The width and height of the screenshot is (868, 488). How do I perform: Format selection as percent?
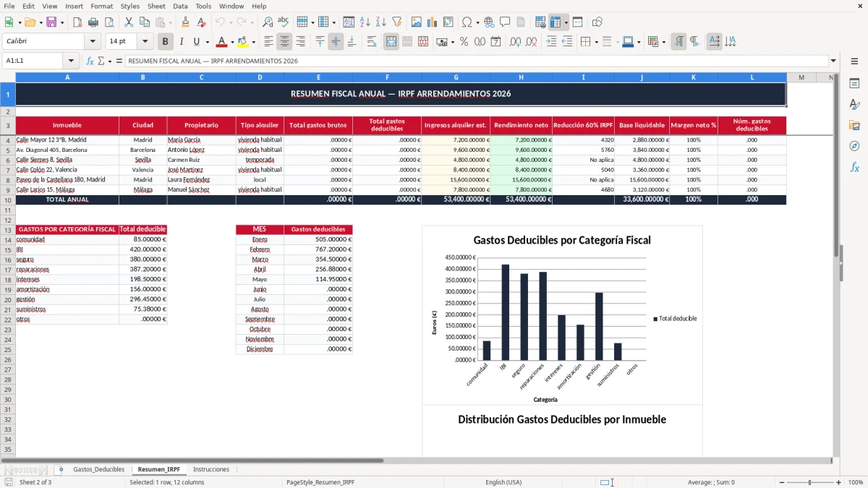[464, 42]
